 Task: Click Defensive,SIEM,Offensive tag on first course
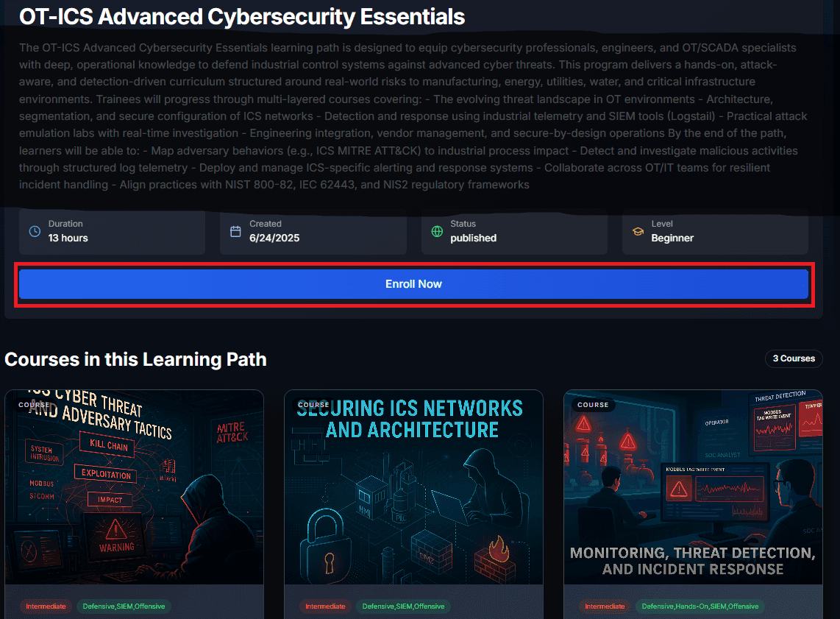click(124, 606)
